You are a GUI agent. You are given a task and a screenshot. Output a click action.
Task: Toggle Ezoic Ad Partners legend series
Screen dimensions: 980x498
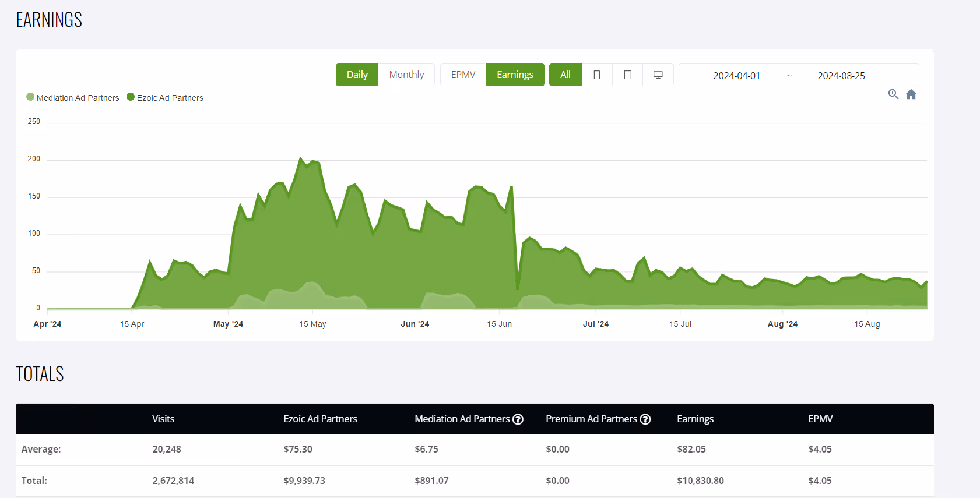165,98
